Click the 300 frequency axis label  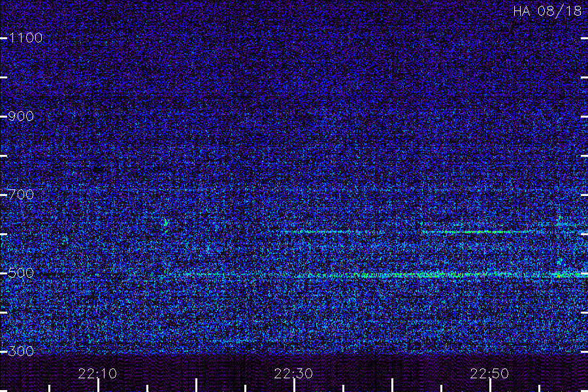coord(21,351)
